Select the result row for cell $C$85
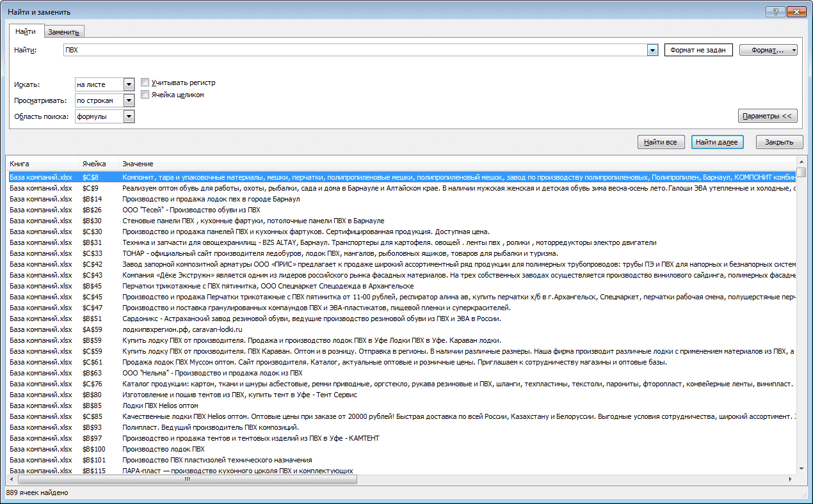 coord(402,416)
